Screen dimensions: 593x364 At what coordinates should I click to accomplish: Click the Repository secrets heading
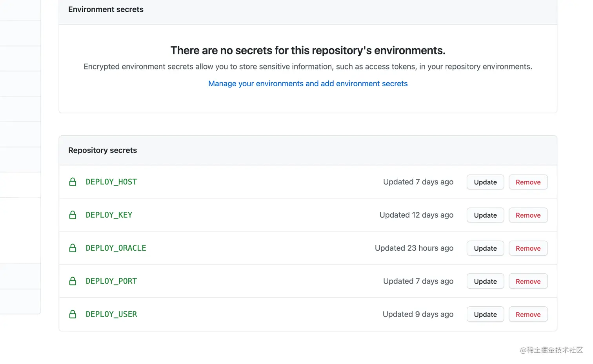pyautogui.click(x=102, y=150)
